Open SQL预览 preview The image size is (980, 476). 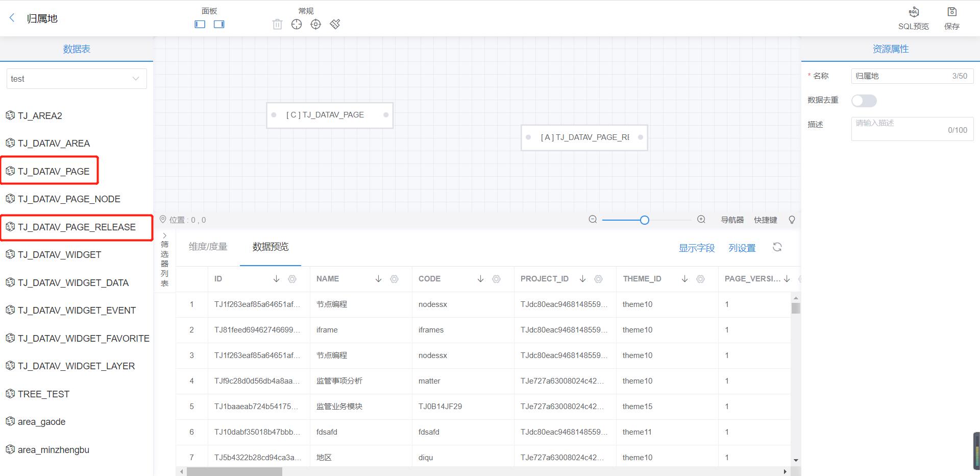coord(914,18)
